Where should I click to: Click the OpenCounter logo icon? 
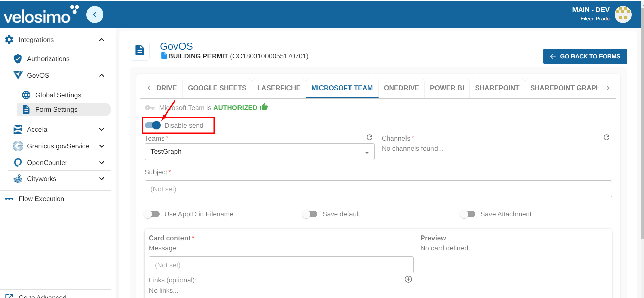[18, 163]
